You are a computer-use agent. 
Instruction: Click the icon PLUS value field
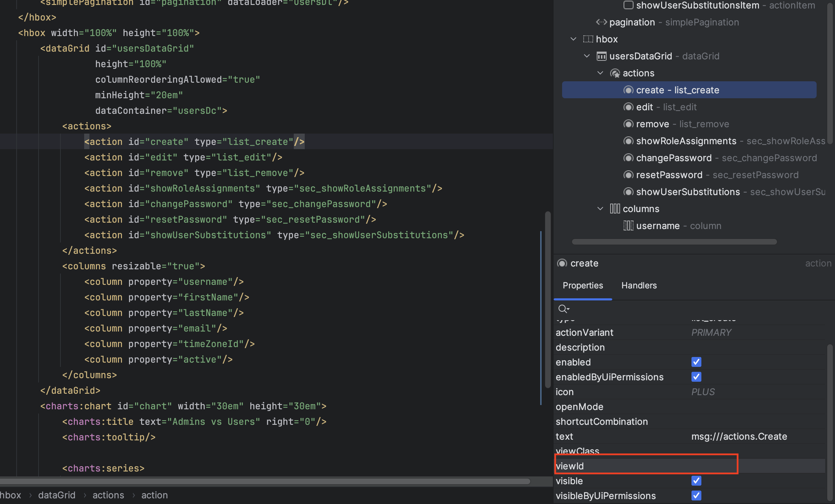pyautogui.click(x=757, y=392)
